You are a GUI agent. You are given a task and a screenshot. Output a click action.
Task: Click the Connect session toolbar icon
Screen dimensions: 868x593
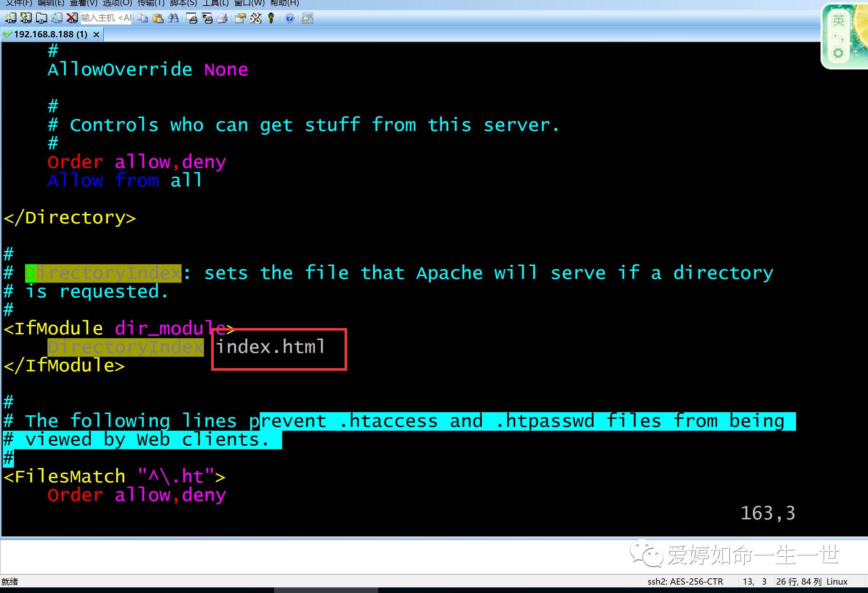point(10,18)
